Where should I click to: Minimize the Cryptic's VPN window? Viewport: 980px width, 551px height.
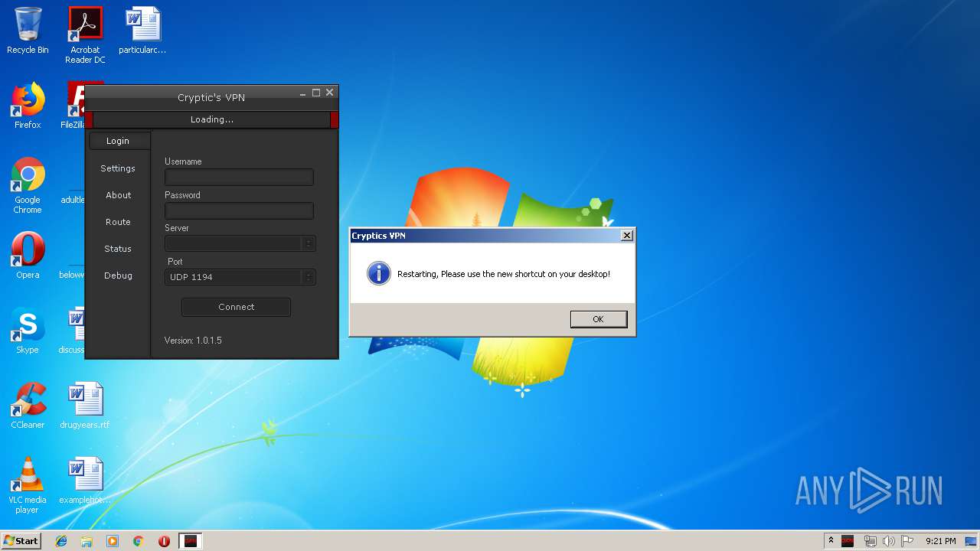[303, 93]
